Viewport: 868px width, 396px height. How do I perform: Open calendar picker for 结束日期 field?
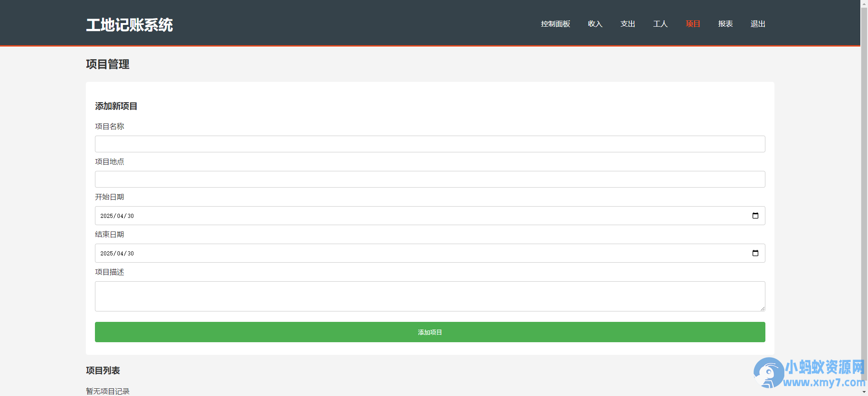pos(755,253)
